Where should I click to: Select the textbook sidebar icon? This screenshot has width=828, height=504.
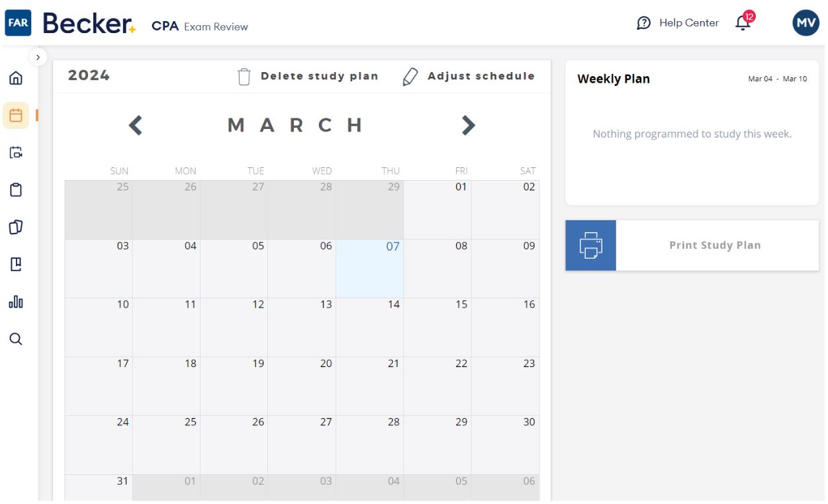point(16,265)
